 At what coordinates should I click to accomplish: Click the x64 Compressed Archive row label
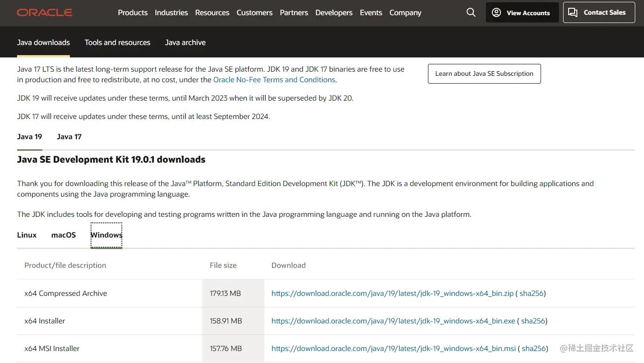66,293
